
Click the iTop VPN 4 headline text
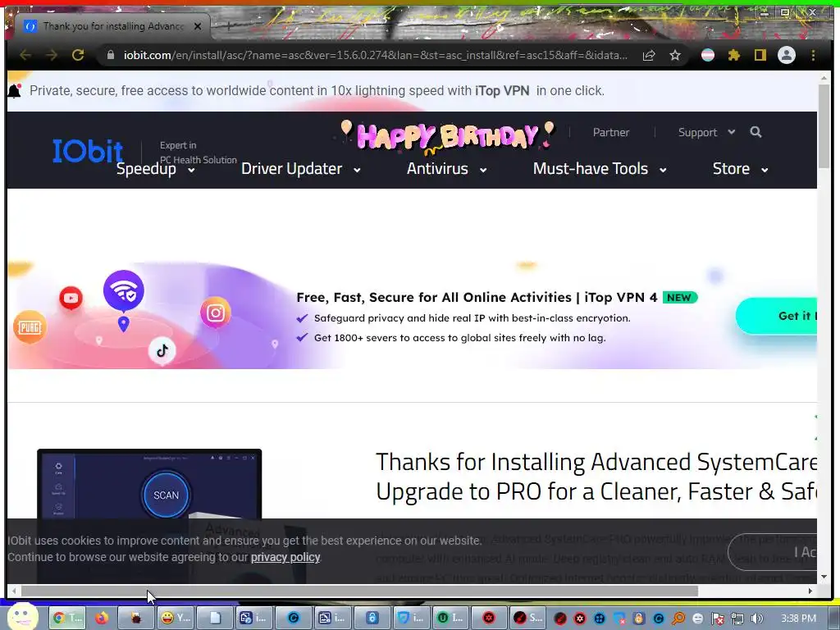click(x=477, y=297)
